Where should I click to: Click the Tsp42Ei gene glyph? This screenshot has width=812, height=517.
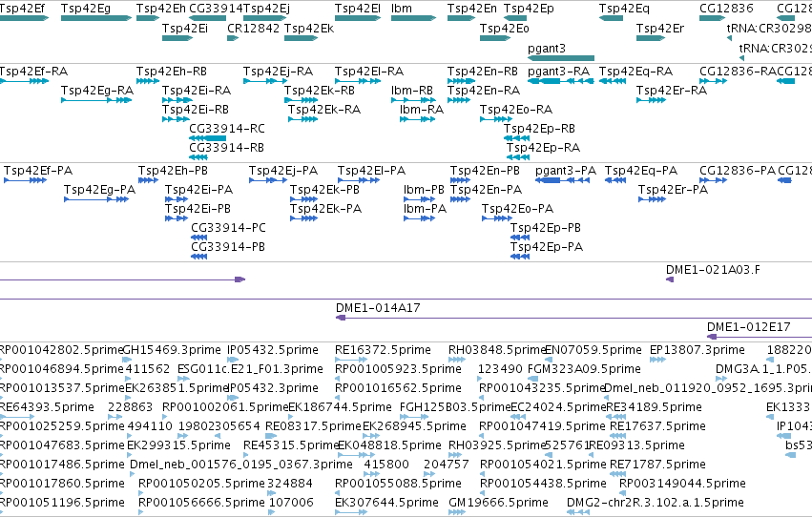tap(177, 38)
